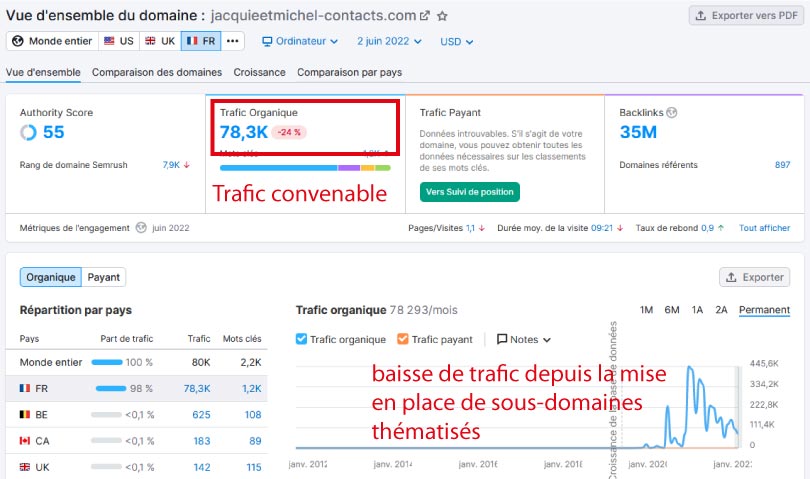This screenshot has height=479, width=810.
Task: Click UK traffic value 142
Action: 201,467
